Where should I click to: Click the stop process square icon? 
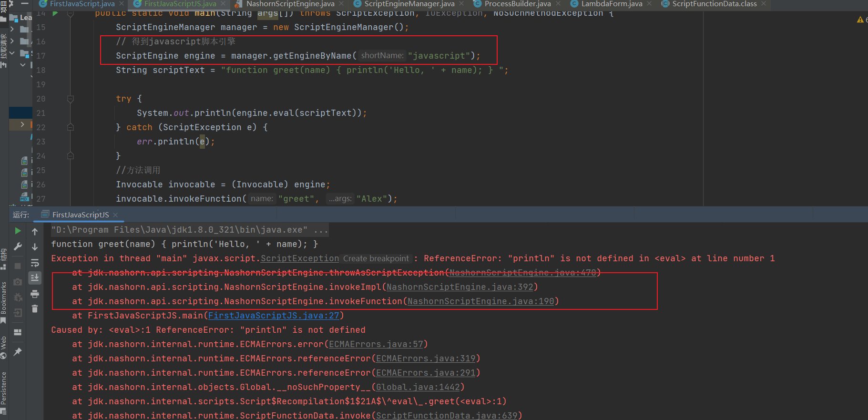point(18,266)
